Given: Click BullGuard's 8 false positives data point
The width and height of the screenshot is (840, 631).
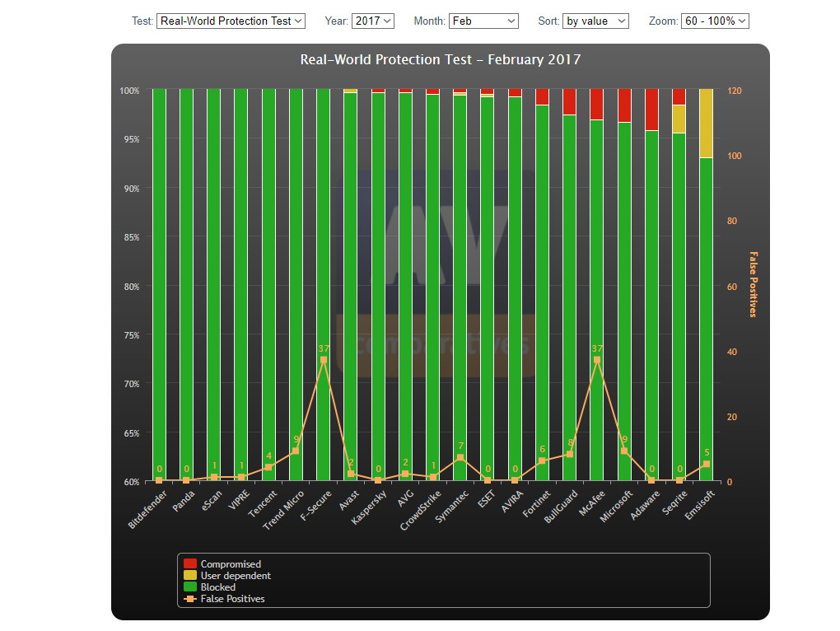Looking at the screenshot, I should click(569, 454).
